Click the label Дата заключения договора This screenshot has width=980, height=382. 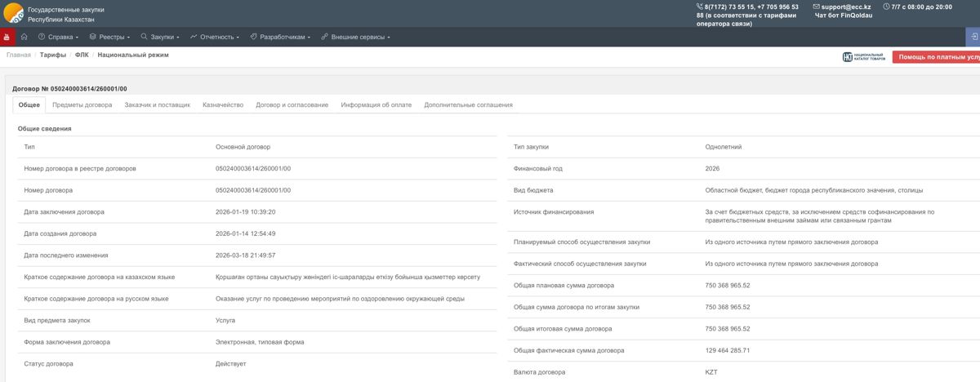[65, 211]
